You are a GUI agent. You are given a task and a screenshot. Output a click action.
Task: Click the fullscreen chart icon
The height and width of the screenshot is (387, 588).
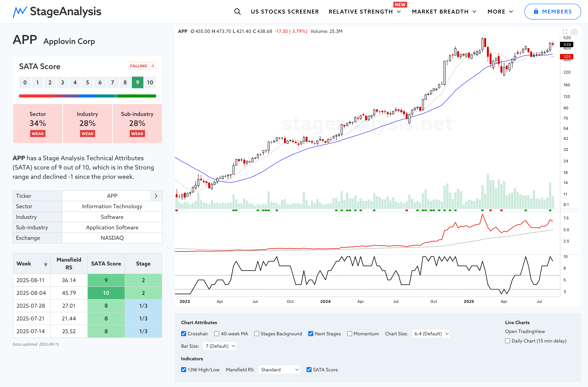(x=565, y=32)
